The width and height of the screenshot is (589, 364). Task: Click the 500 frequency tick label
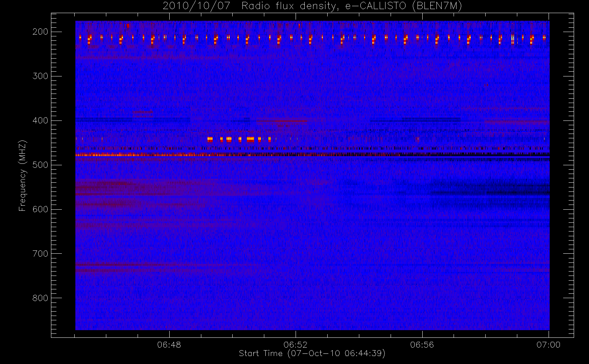click(x=40, y=165)
